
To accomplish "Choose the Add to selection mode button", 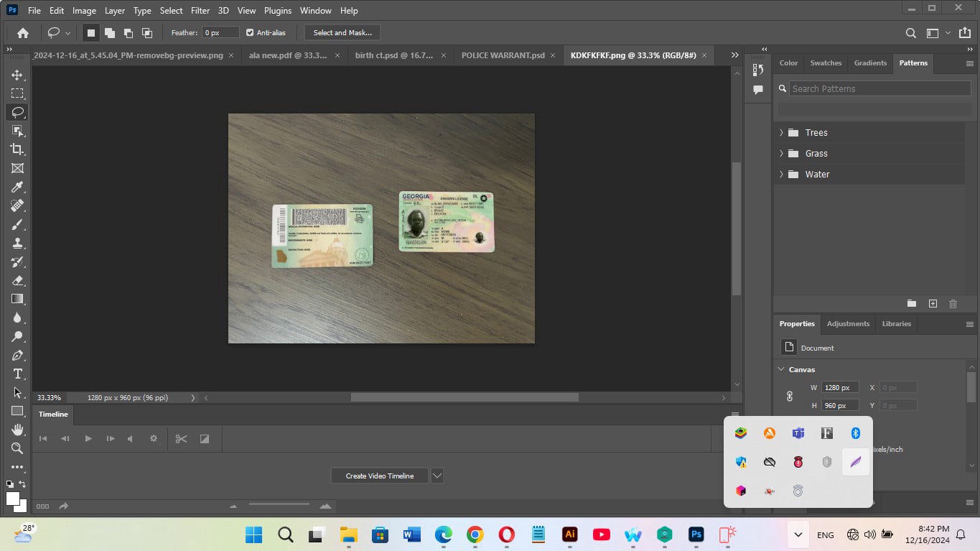I will tap(110, 32).
